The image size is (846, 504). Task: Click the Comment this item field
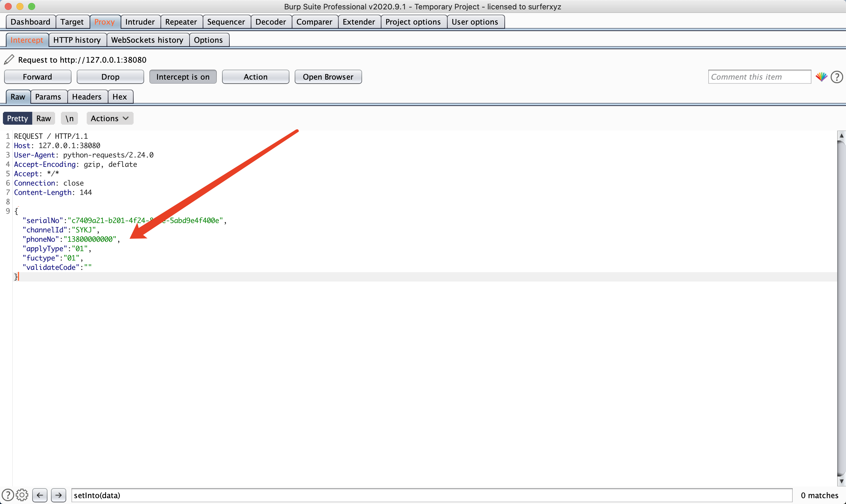click(x=759, y=77)
